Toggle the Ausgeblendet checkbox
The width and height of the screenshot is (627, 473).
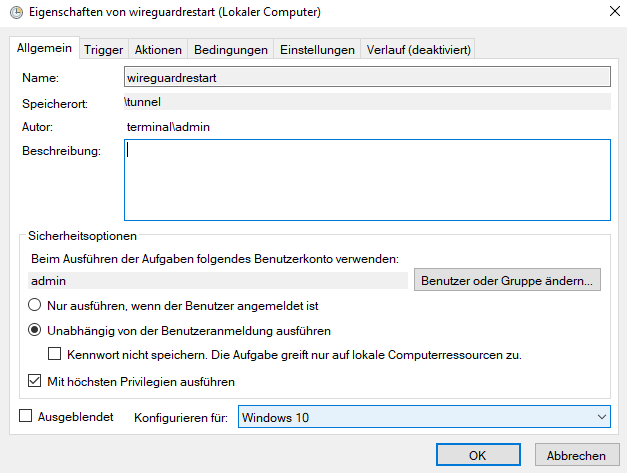pos(27,416)
